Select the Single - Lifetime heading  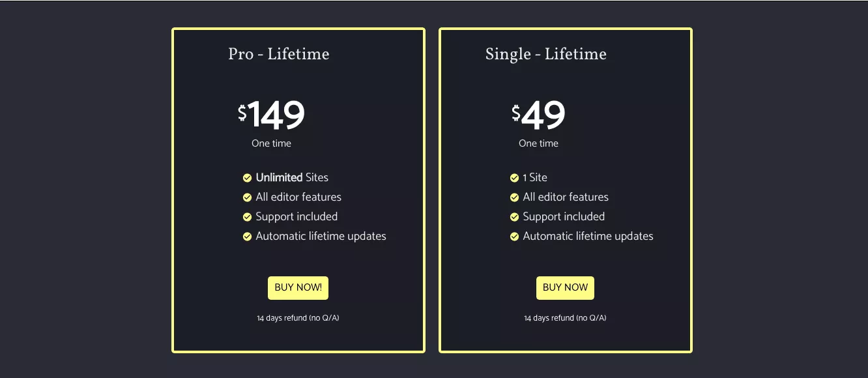pyautogui.click(x=546, y=54)
